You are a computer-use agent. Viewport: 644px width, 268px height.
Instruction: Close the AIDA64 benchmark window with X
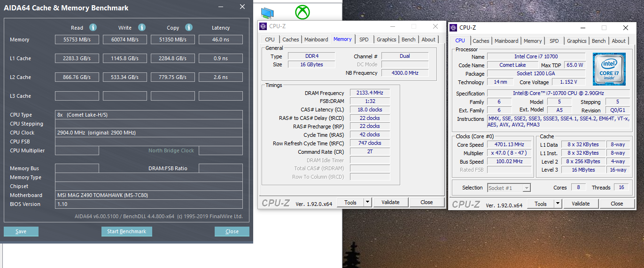(x=242, y=7)
